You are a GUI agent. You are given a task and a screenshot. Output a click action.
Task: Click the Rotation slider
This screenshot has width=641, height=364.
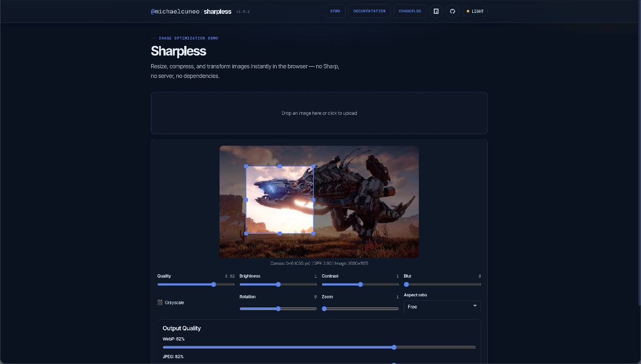point(278,308)
